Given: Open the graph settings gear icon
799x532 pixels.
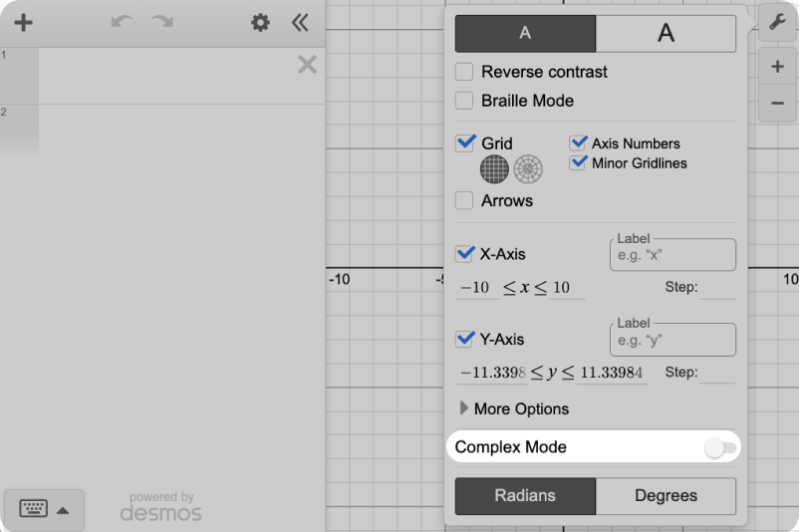Looking at the screenshot, I should [x=260, y=23].
